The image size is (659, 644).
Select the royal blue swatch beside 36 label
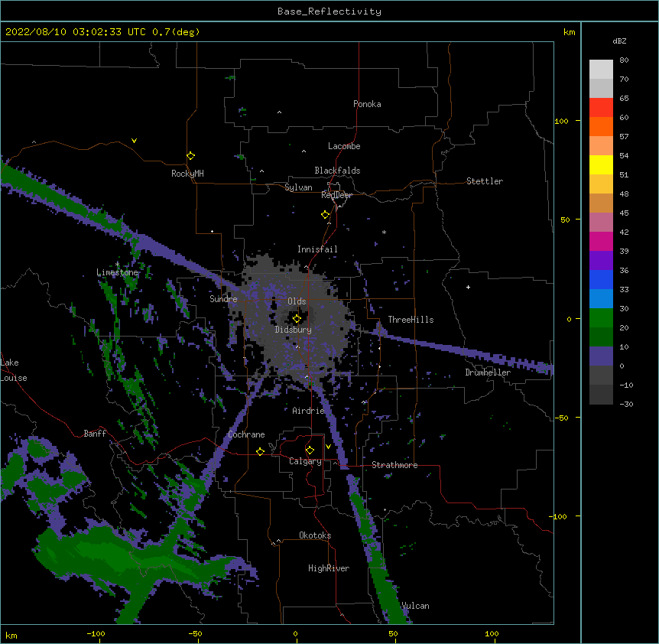click(x=601, y=279)
